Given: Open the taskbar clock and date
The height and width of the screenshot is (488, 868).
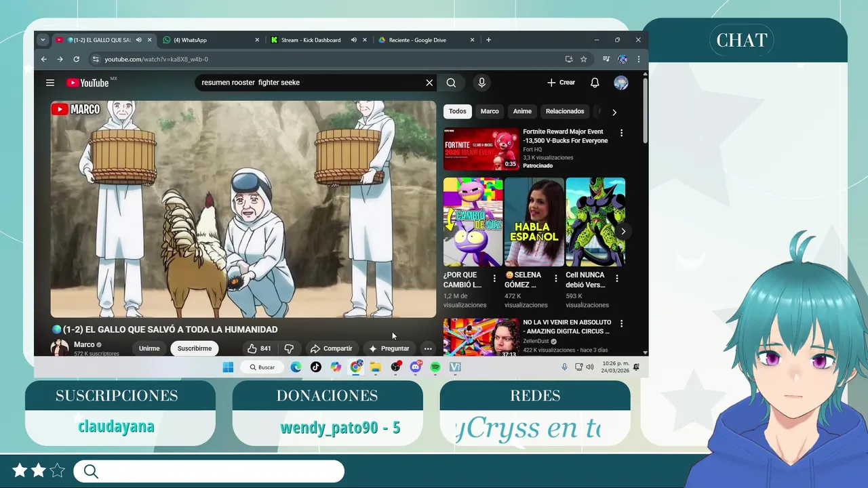Looking at the screenshot, I should [x=615, y=367].
